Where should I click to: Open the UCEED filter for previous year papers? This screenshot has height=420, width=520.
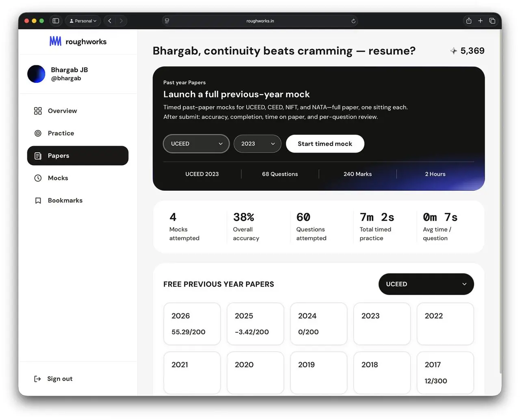[x=426, y=284]
